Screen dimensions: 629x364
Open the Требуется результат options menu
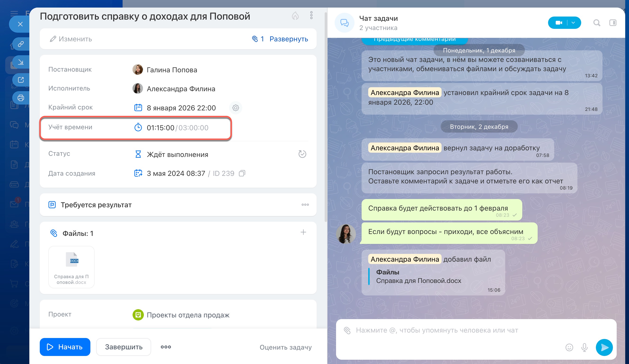[x=305, y=205]
